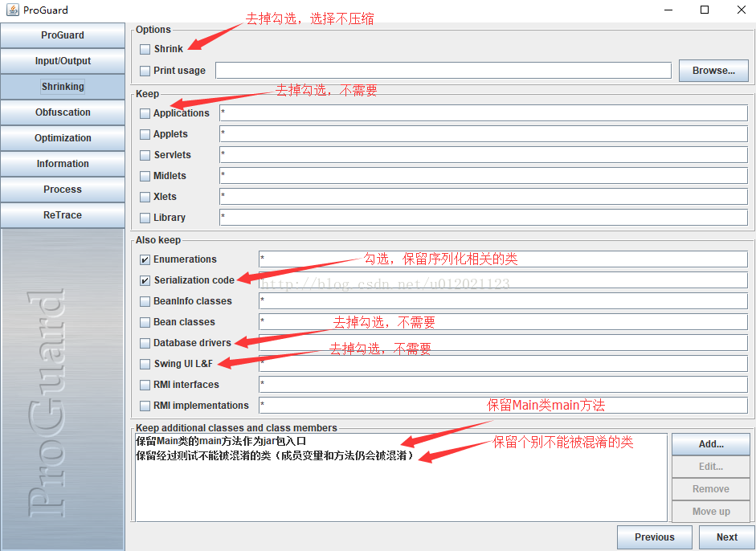756x551 pixels.
Task: Go to the Obfuscation tab
Action: pos(63,112)
